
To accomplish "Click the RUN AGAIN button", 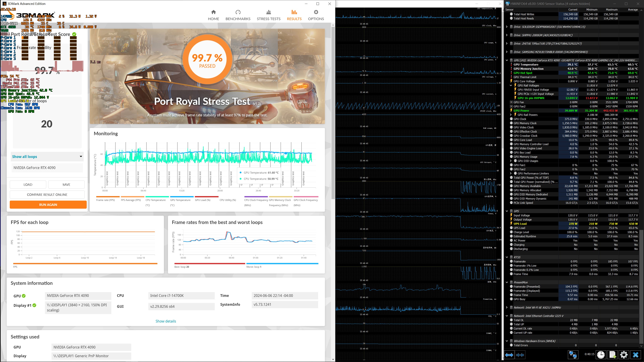I will 48,205.
